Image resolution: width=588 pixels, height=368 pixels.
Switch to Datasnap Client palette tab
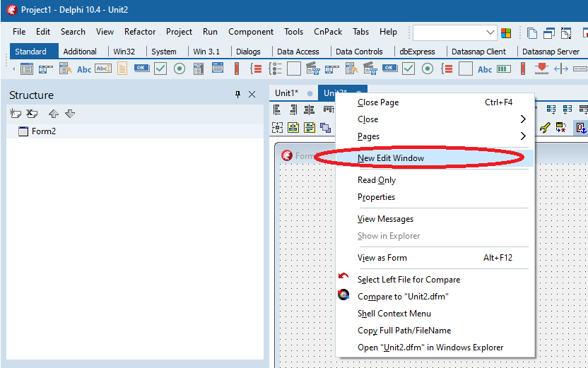(x=479, y=52)
